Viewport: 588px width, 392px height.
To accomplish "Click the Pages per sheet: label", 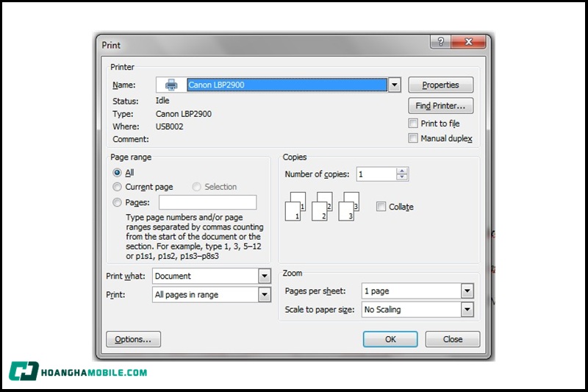I will 315,291.
